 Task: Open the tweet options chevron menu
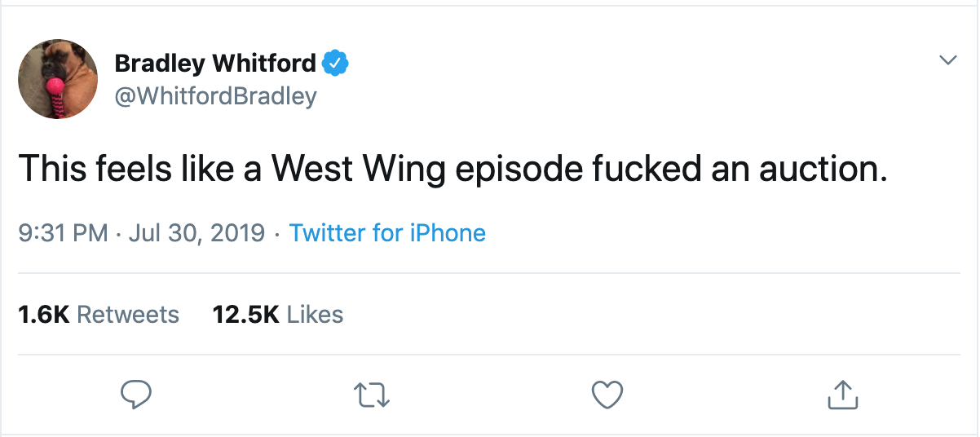click(947, 60)
